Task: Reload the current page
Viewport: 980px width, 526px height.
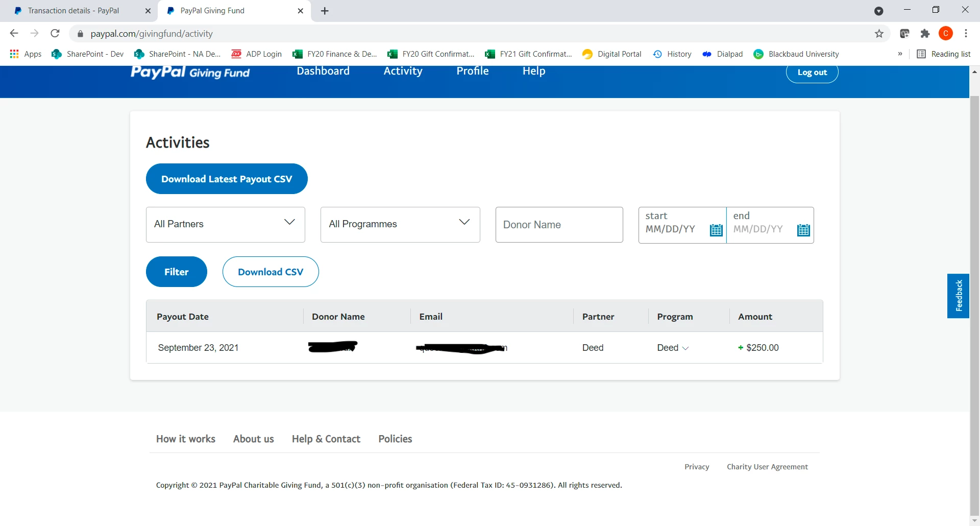Action: [x=55, y=34]
